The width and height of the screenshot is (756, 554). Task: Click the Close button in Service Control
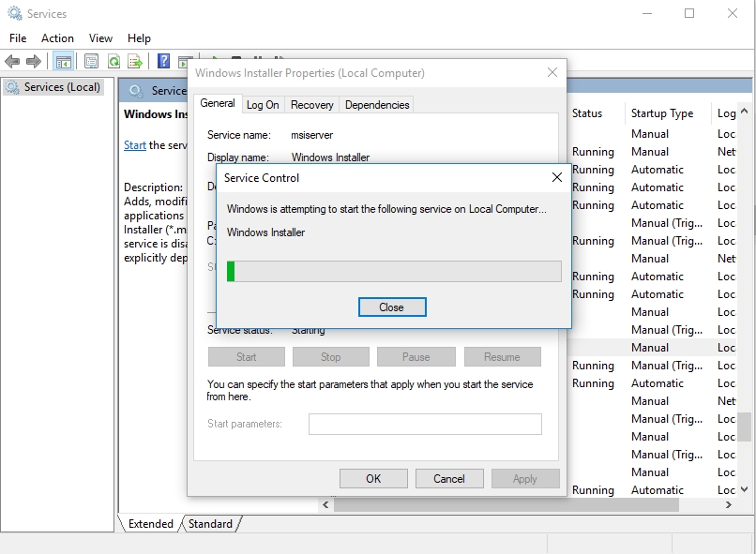(x=392, y=307)
